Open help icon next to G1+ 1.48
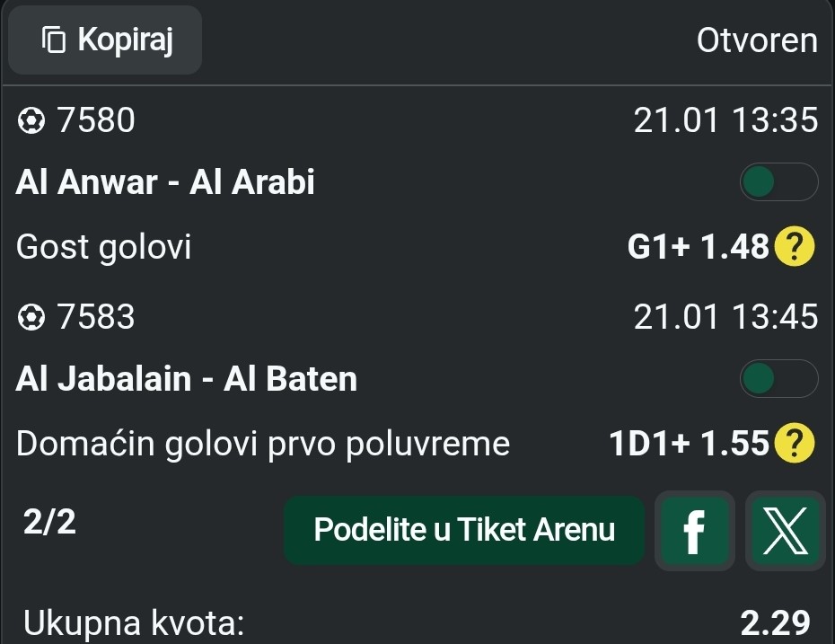Image resolution: width=835 pixels, height=644 pixels. click(x=794, y=247)
